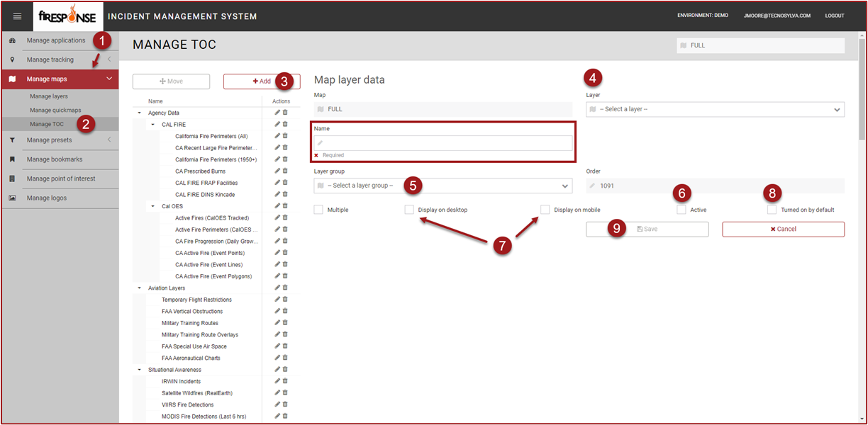The image size is (868, 425).
Task: Edit the Temporary Flight Restrictions entry
Action: click(x=277, y=299)
